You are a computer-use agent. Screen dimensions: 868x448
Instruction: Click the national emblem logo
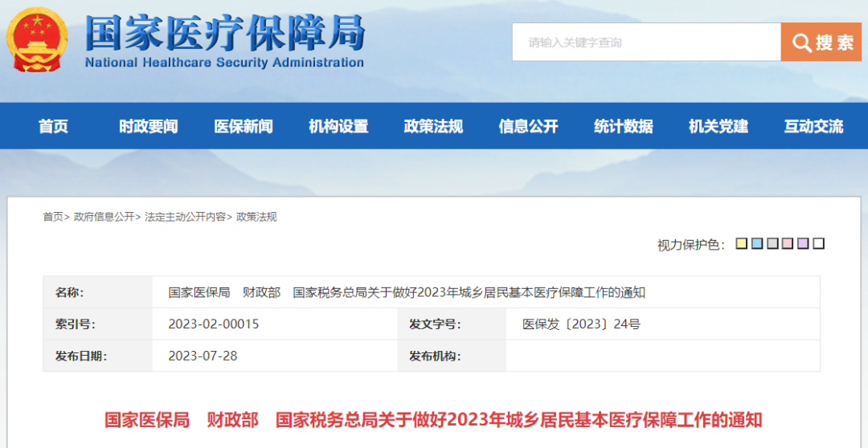[x=38, y=39]
